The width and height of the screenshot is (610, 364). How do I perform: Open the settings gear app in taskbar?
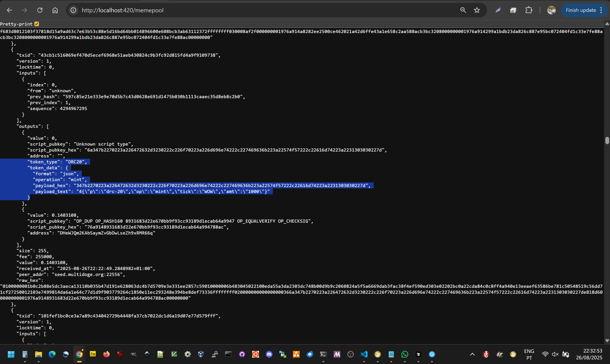(188, 354)
